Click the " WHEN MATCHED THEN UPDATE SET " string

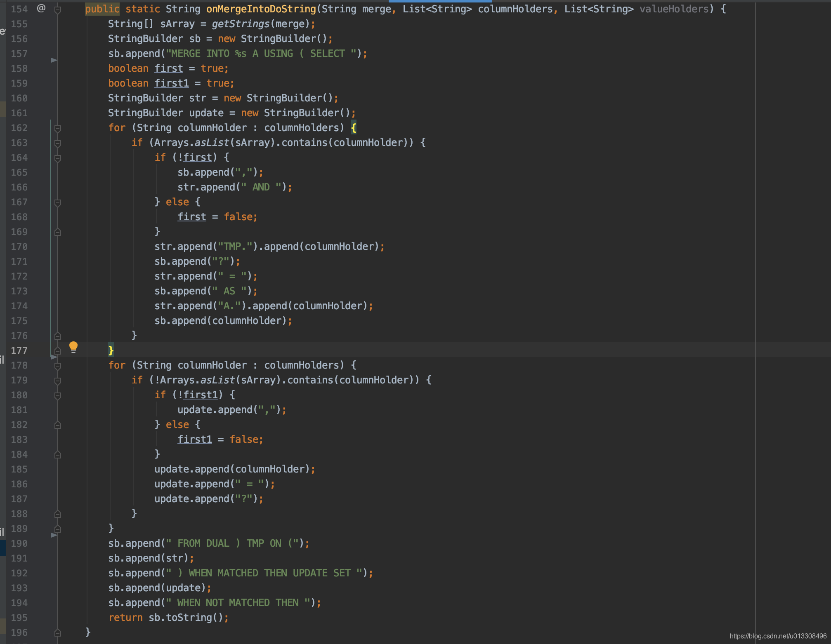(x=264, y=573)
